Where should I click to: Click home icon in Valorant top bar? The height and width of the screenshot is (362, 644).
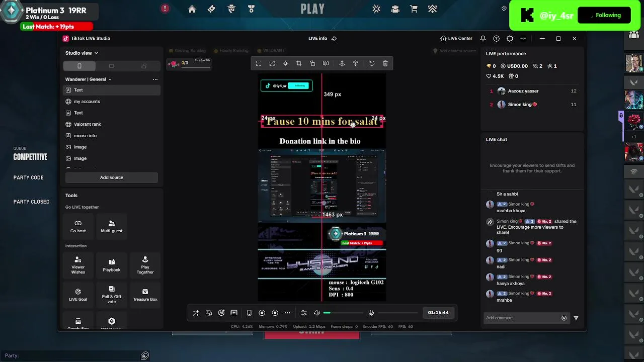coord(192,9)
